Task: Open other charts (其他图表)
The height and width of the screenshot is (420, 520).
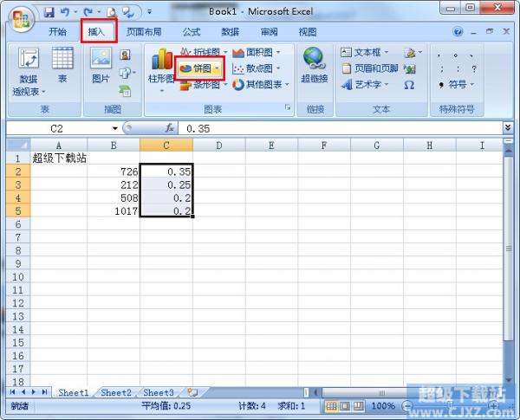Action: click(x=261, y=85)
